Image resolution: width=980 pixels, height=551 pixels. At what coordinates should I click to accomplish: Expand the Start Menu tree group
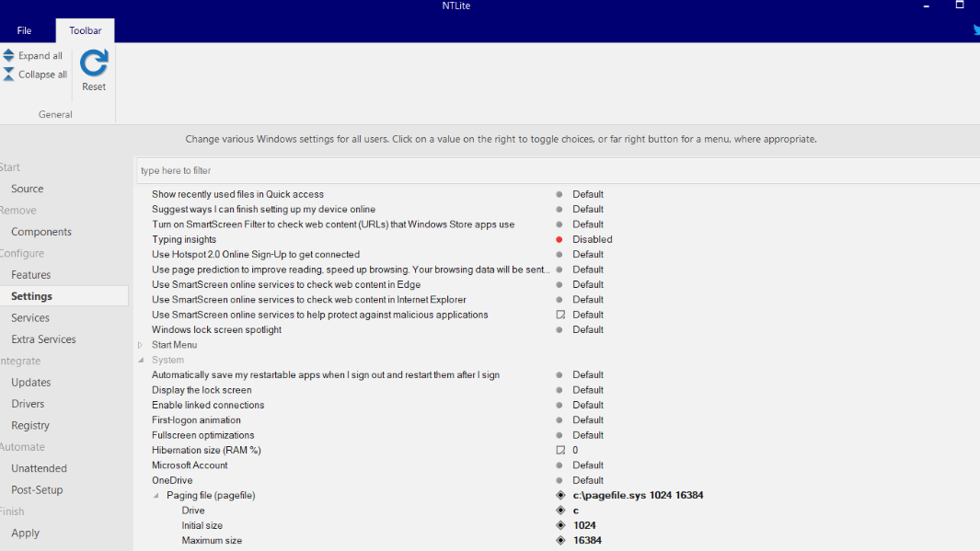(x=141, y=345)
